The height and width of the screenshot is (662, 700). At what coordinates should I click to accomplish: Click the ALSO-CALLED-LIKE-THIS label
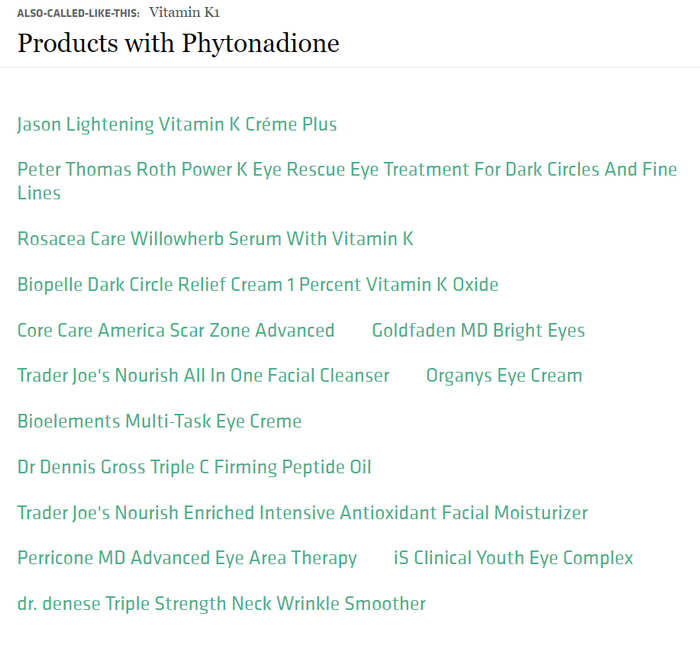[x=78, y=13]
